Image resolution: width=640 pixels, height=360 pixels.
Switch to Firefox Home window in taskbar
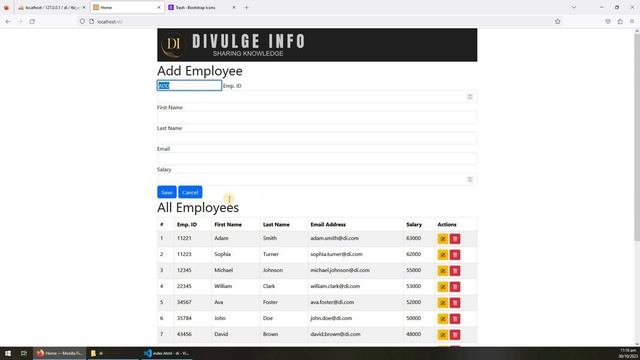[x=60, y=353]
